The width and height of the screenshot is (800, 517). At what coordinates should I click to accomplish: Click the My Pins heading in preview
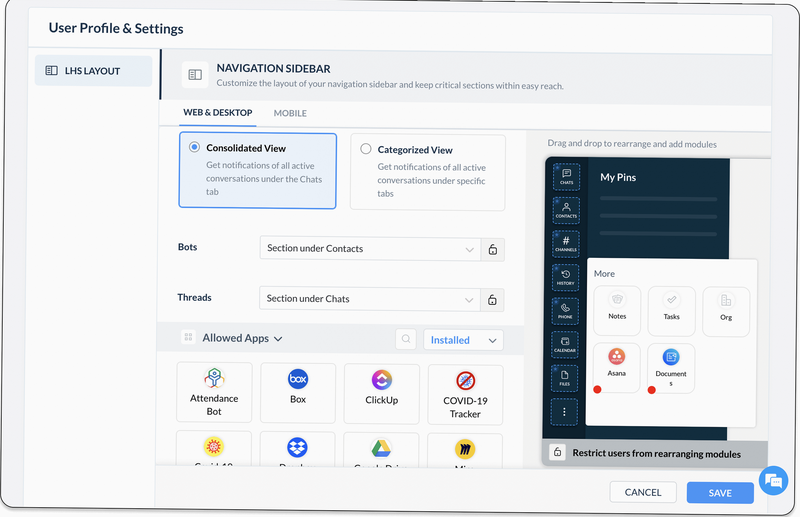618,177
